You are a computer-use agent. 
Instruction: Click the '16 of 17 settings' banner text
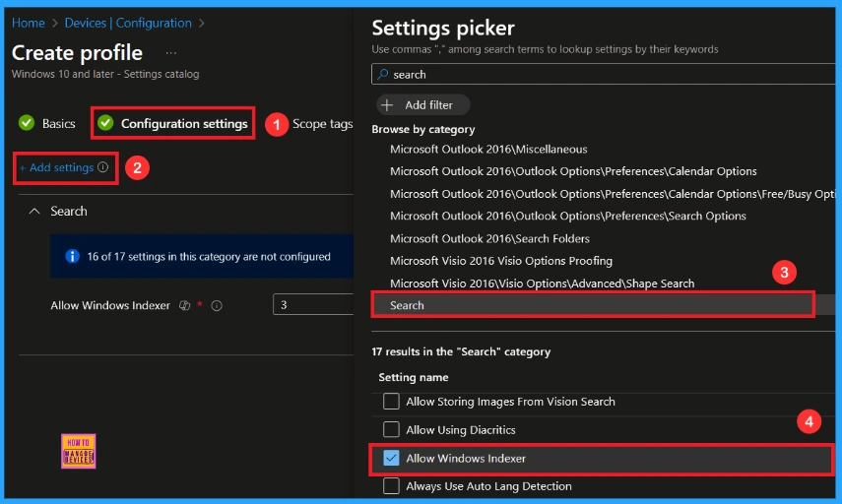pos(209,257)
